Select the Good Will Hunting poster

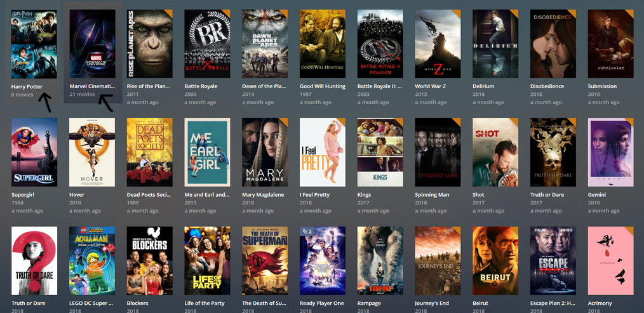[323, 44]
